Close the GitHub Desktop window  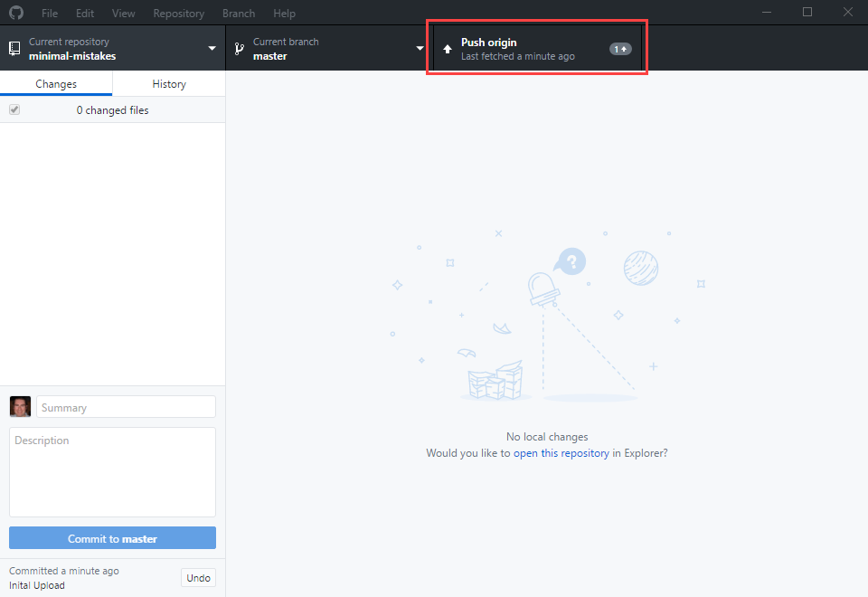[x=847, y=12]
